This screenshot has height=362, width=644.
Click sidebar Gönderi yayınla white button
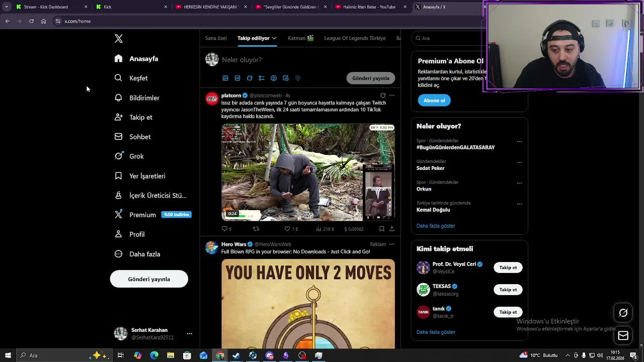[149, 279]
